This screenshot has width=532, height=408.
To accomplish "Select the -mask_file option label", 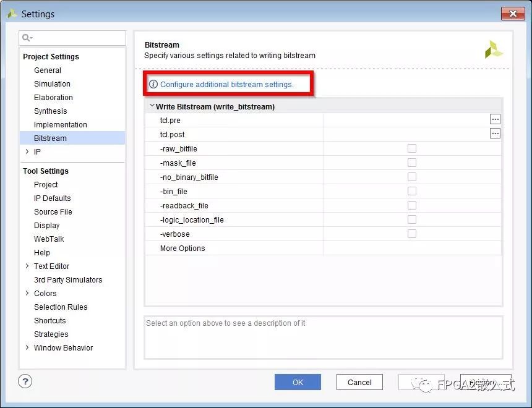I will [178, 163].
